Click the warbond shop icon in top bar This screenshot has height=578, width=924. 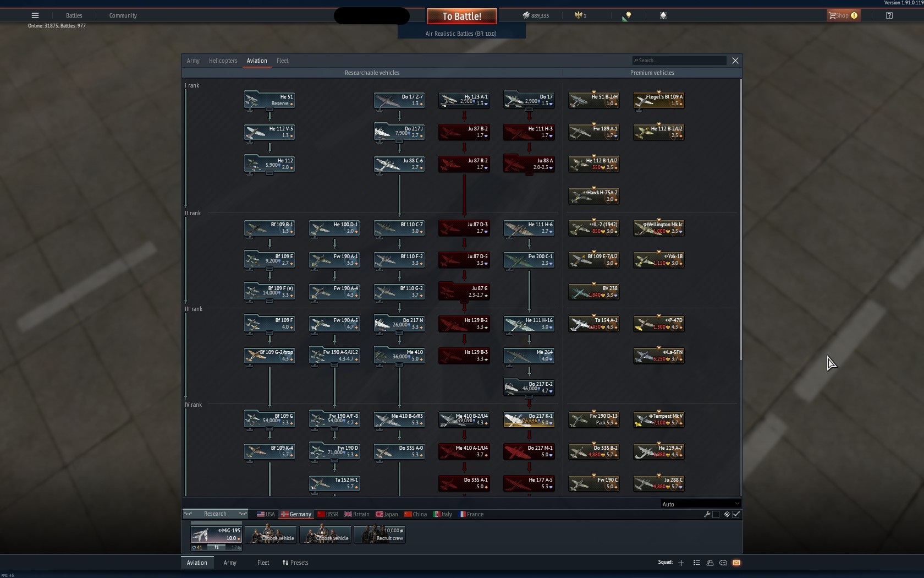pos(663,15)
